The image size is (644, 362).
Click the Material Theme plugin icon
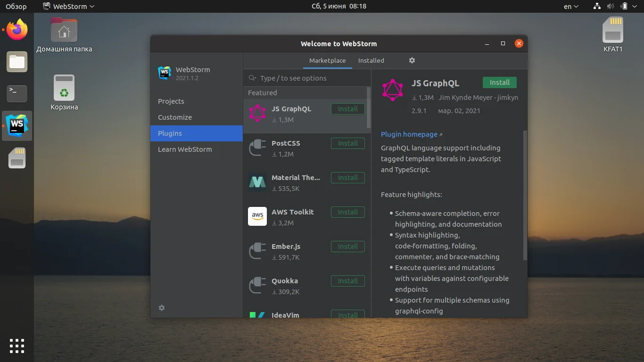pos(257,182)
